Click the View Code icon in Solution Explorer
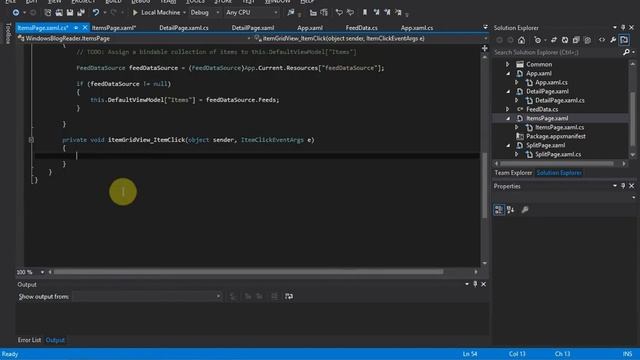This screenshot has width=640, height=360. (x=602, y=40)
